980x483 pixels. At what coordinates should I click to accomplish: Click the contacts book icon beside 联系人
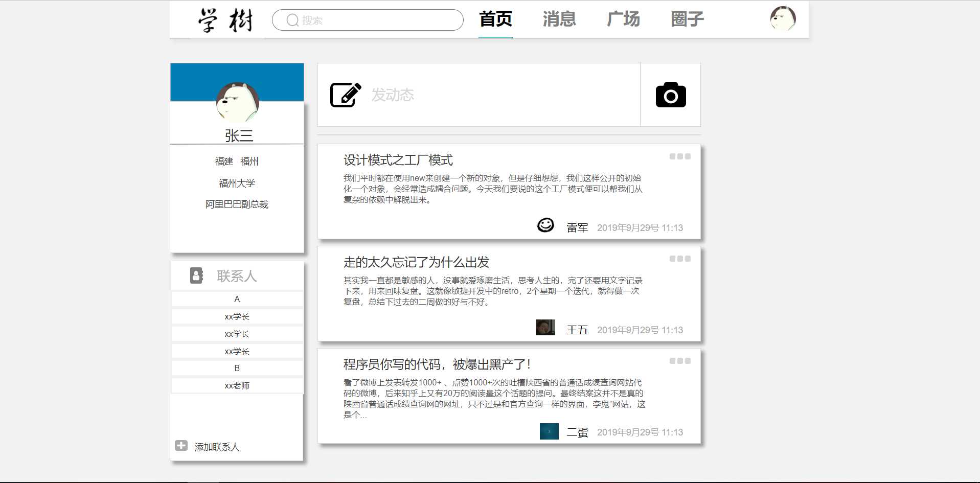[196, 275]
